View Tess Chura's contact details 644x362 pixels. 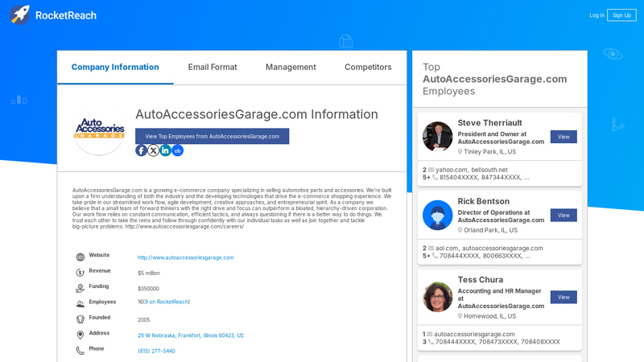click(563, 297)
